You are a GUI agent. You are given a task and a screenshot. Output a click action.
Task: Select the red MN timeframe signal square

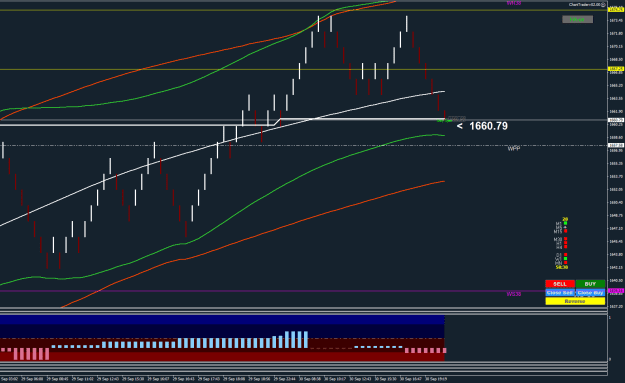pyautogui.click(x=566, y=263)
